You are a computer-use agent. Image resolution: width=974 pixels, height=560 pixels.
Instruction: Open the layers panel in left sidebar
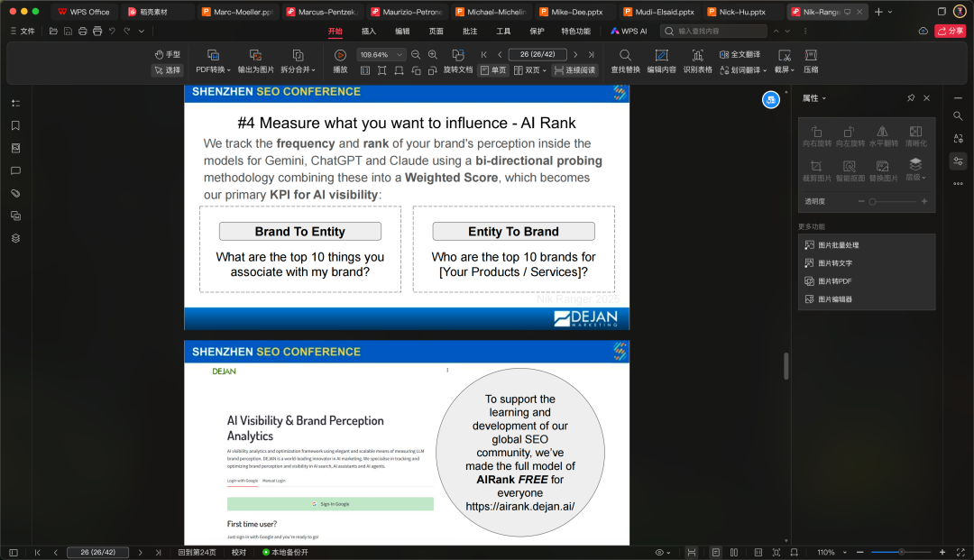tap(15, 238)
